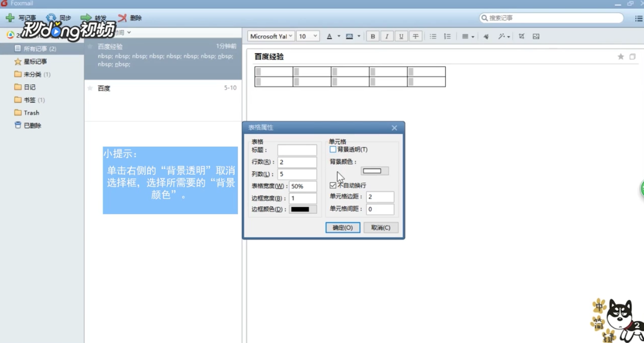Screen dimensions: 644x343
Task: Apply italic formatting
Action: click(x=387, y=36)
